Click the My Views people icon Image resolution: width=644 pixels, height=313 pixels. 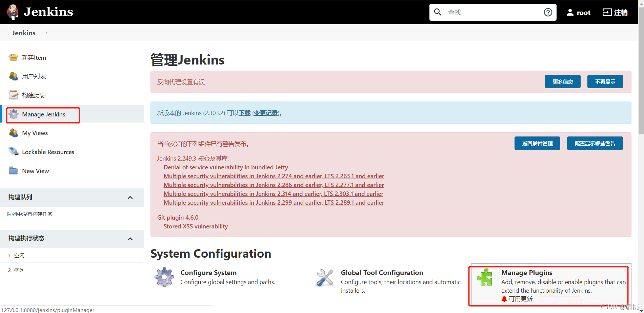14,133
